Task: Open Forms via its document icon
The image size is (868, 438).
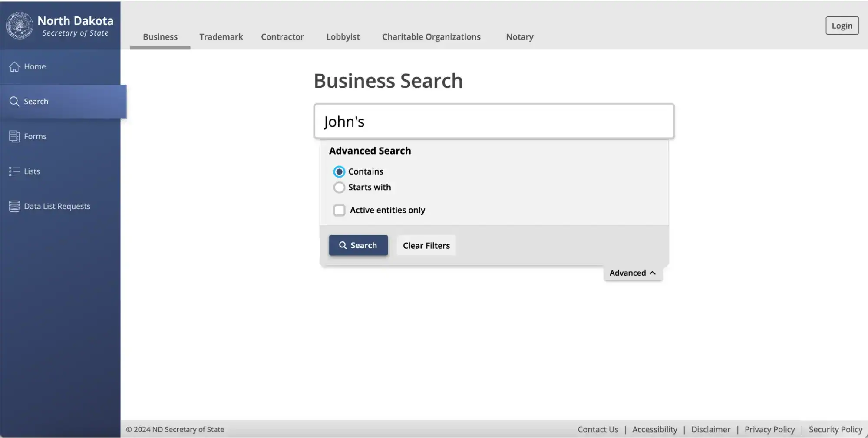Action: point(14,136)
